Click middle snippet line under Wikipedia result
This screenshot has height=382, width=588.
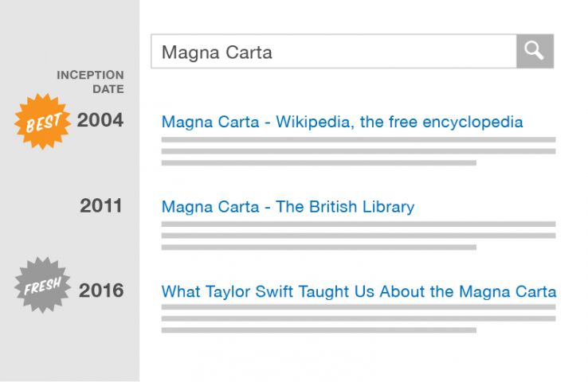(358, 151)
